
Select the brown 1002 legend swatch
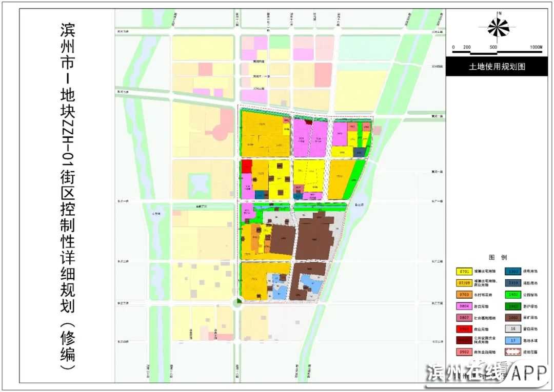(x=513, y=318)
